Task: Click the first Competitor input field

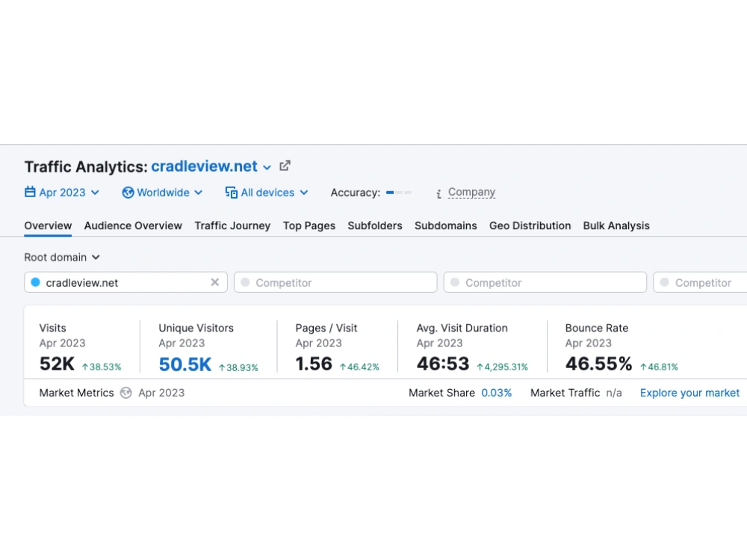Action: tap(335, 282)
